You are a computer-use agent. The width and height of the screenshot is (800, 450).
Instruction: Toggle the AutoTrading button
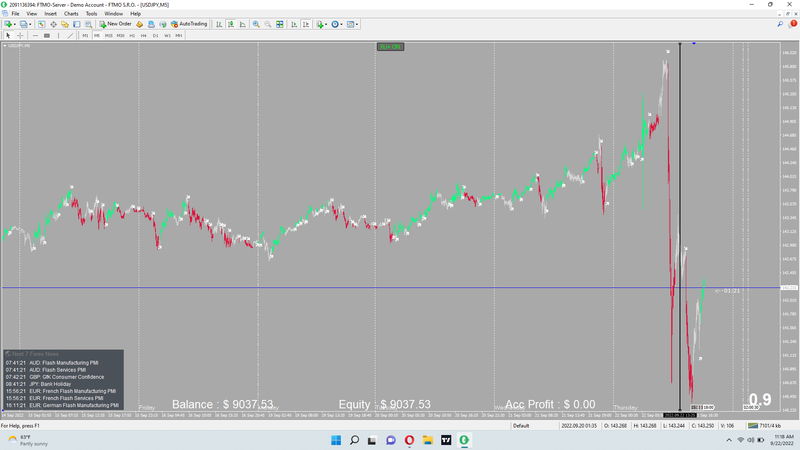pyautogui.click(x=187, y=23)
